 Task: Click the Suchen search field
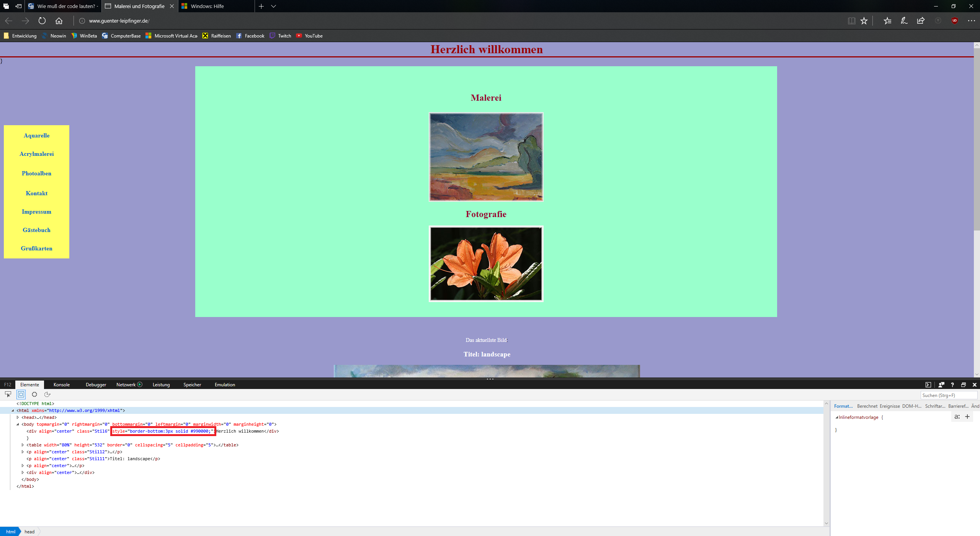click(948, 395)
